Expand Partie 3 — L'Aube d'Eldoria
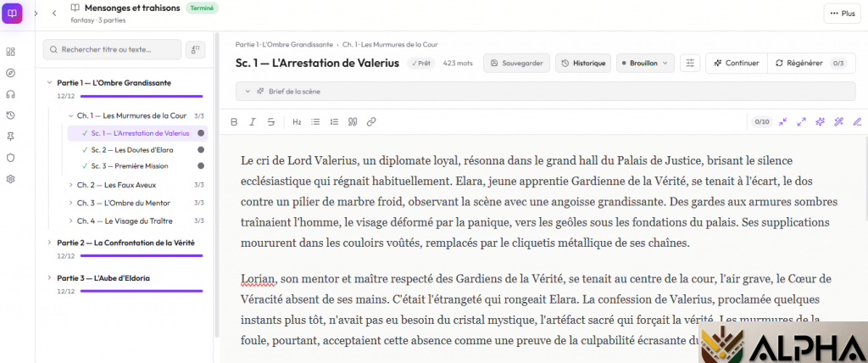 50,278
